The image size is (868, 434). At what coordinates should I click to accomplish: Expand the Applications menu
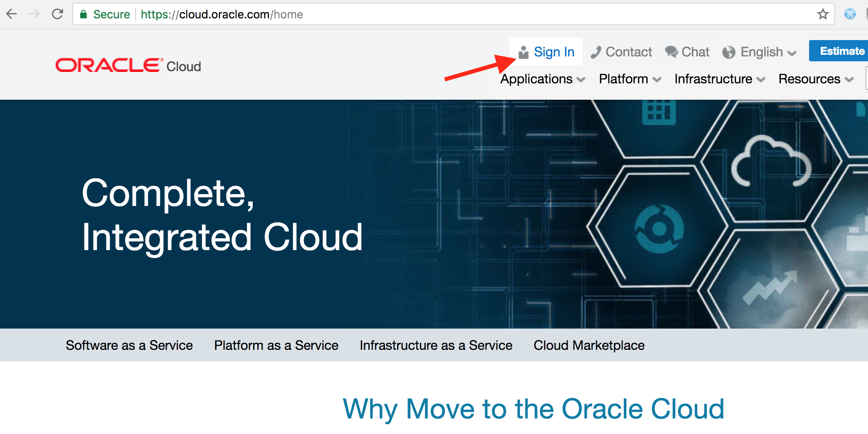pos(543,79)
